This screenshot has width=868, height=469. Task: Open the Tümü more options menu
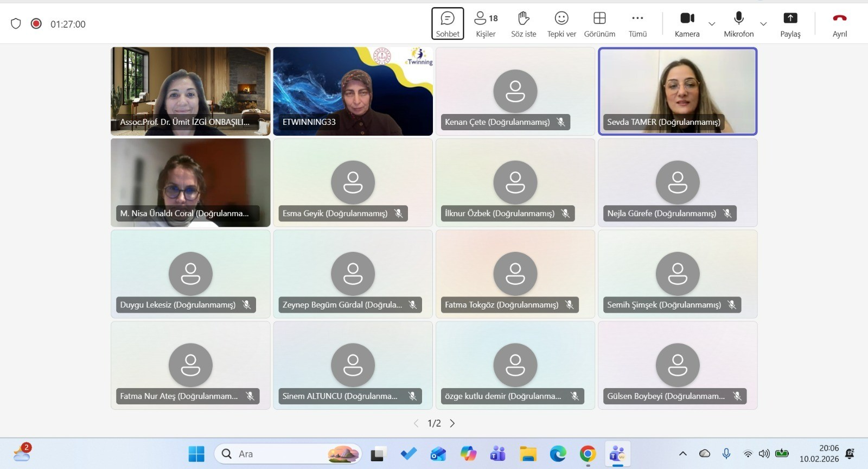point(637,24)
